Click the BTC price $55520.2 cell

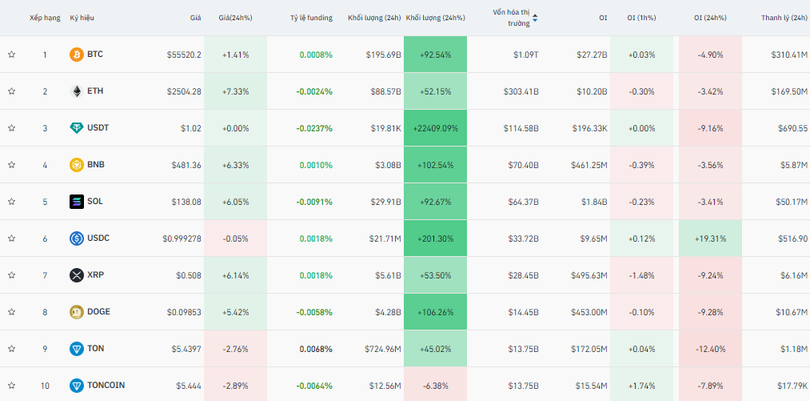pyautogui.click(x=184, y=54)
